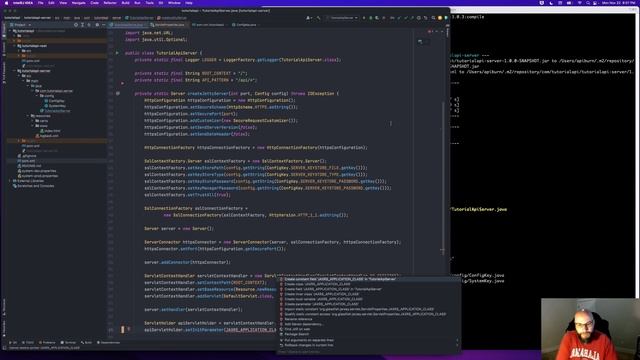640x360 pixels.
Task: Select TutorialApiServer in the project tree
Action: click(55, 111)
